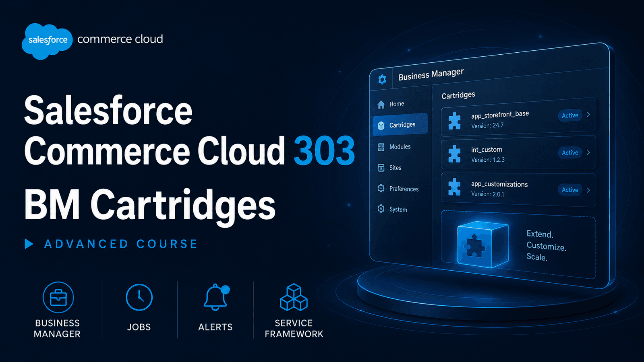Click the Jobs clock icon
644x362 pixels.
[x=139, y=297]
